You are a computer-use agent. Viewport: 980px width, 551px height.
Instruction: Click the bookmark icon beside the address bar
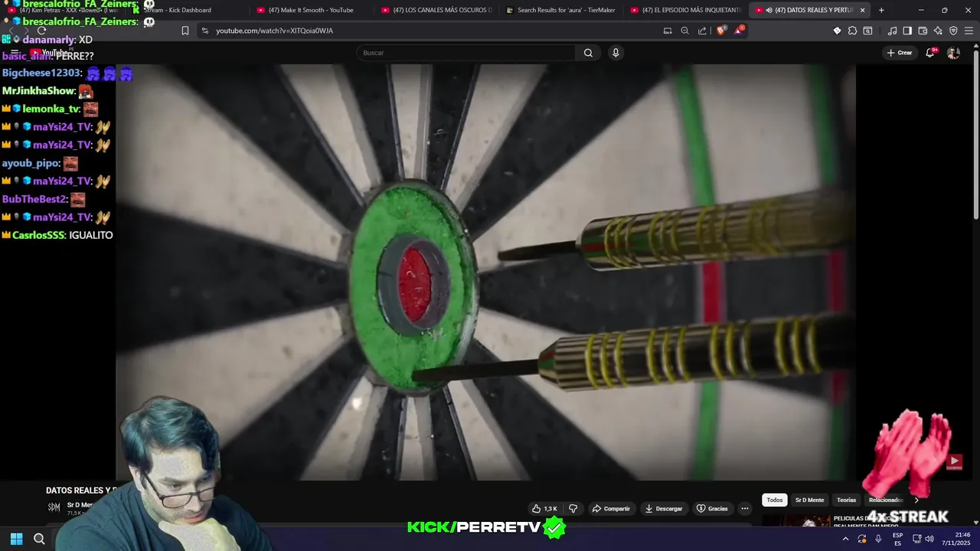[x=185, y=31]
